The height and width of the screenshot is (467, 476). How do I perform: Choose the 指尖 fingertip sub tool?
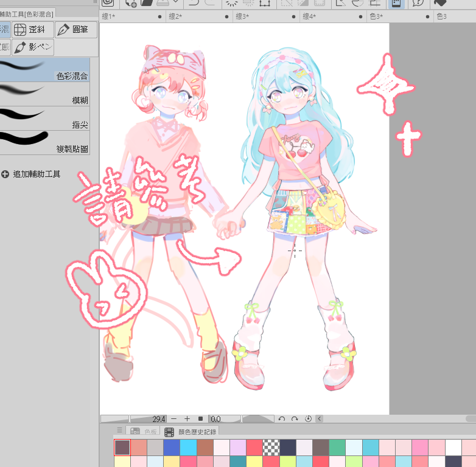pyautogui.click(x=44, y=119)
